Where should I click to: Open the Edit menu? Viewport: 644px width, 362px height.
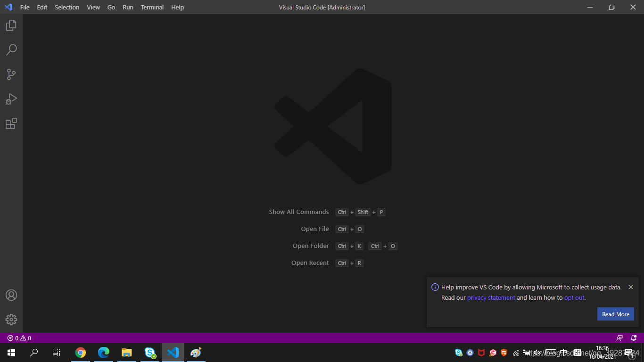pos(42,7)
